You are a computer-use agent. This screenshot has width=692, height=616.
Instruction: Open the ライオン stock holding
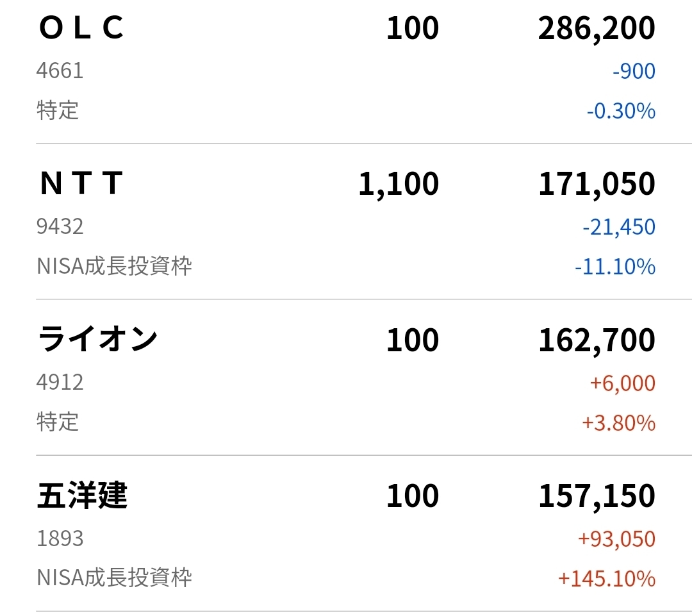coord(97,340)
